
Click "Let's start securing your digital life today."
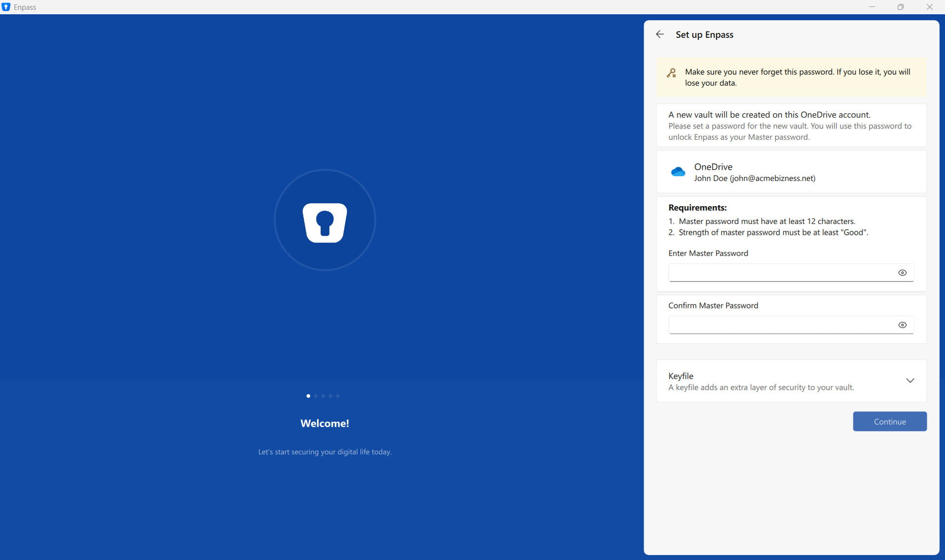(x=325, y=452)
